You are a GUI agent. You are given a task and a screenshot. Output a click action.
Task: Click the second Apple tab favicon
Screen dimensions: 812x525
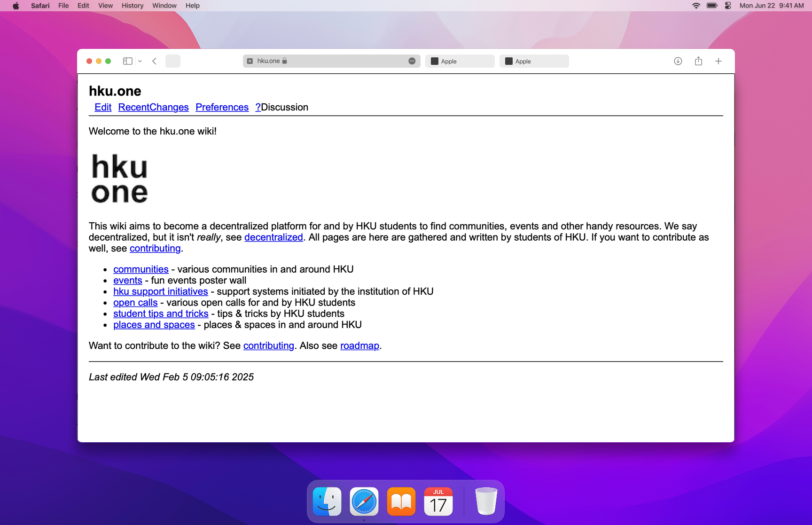pos(509,61)
